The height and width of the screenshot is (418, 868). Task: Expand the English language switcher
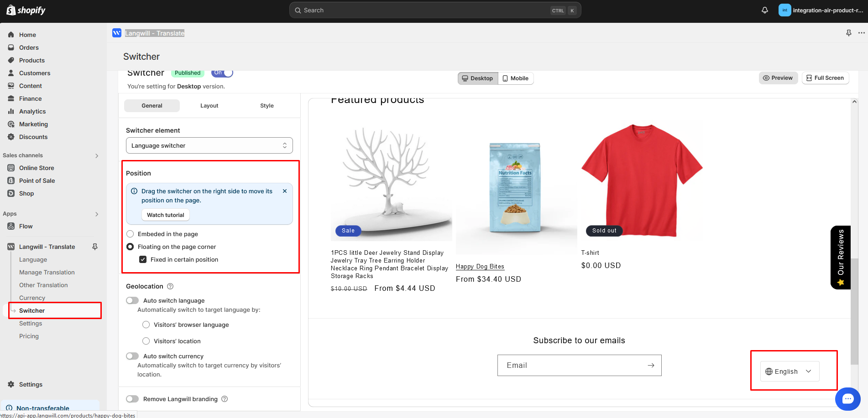pos(789,371)
